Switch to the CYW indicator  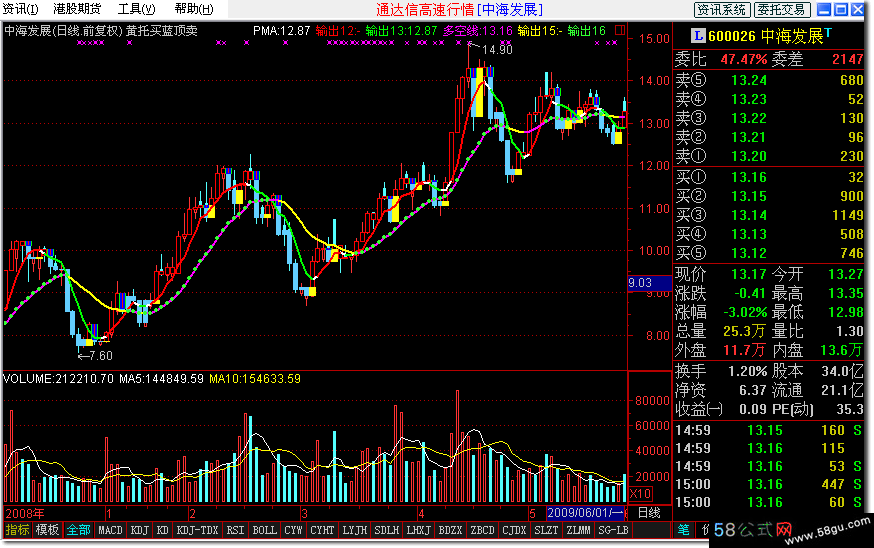pos(293,530)
